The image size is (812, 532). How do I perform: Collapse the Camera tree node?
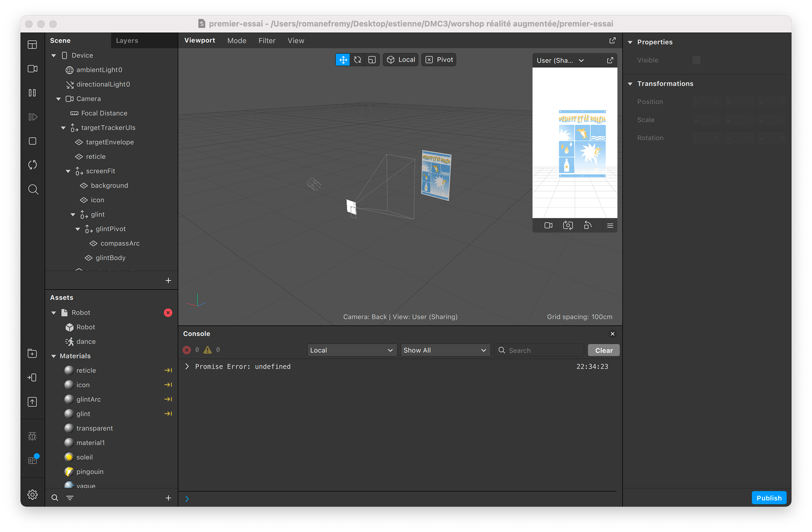[58, 99]
